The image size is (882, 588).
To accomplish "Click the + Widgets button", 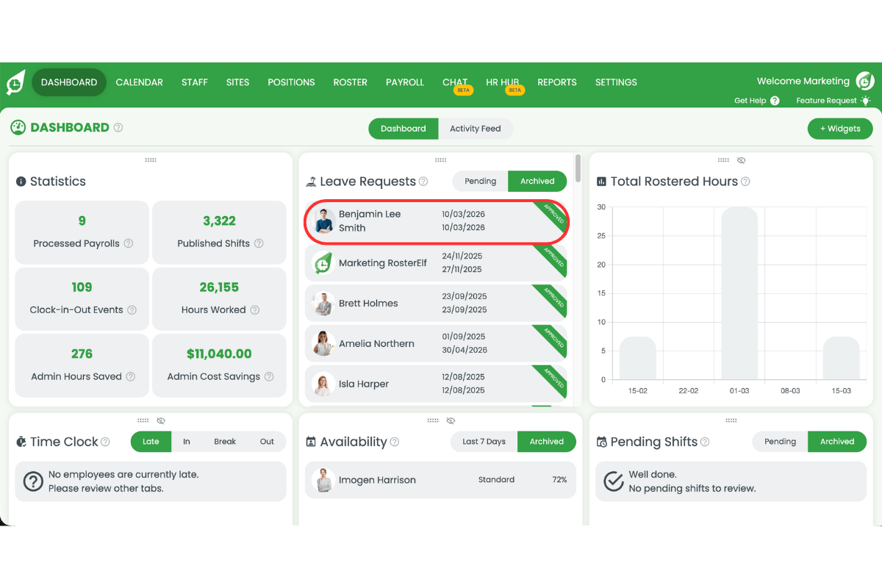I will coord(840,129).
